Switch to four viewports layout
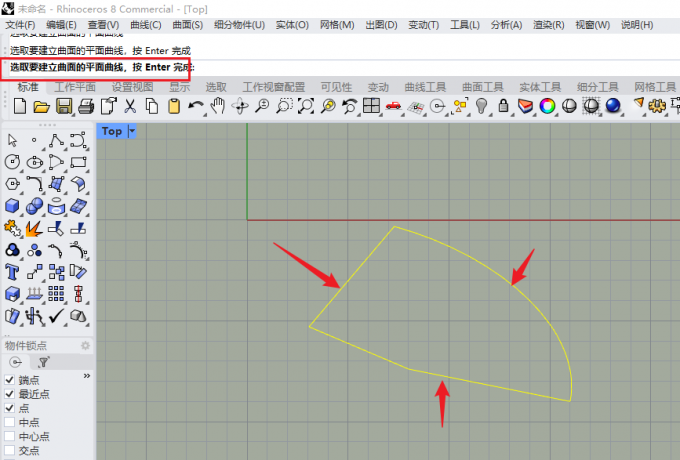Image resolution: width=680 pixels, height=460 pixels. tap(372, 106)
